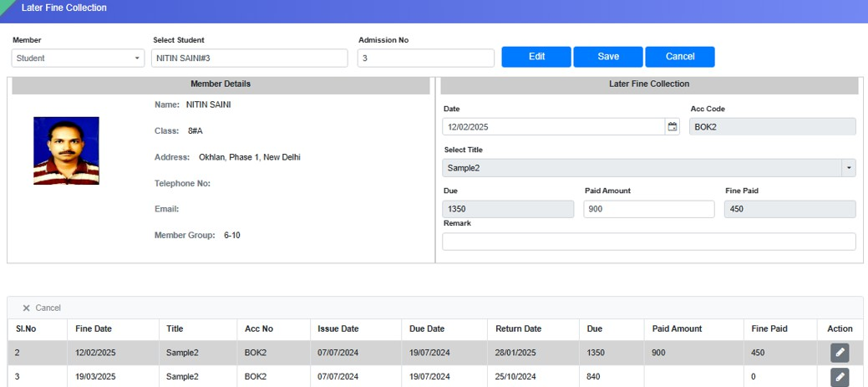Image resolution: width=868 pixels, height=387 pixels.
Task: Click the Paid Amount column header
Action: [677, 329]
